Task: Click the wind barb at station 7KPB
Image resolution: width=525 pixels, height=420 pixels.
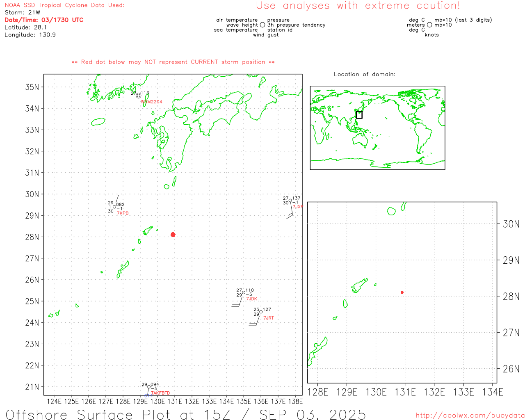Action: click(120, 200)
